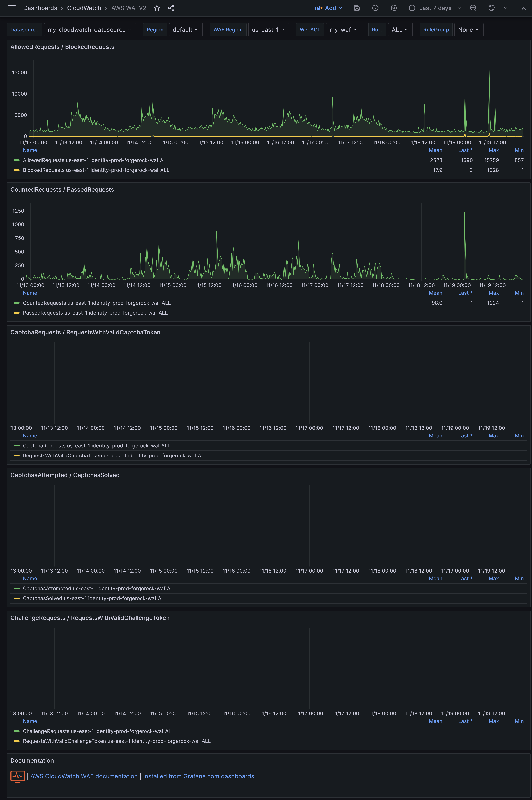Open dashboard insights info icon
This screenshot has width=532, height=800.
point(375,8)
